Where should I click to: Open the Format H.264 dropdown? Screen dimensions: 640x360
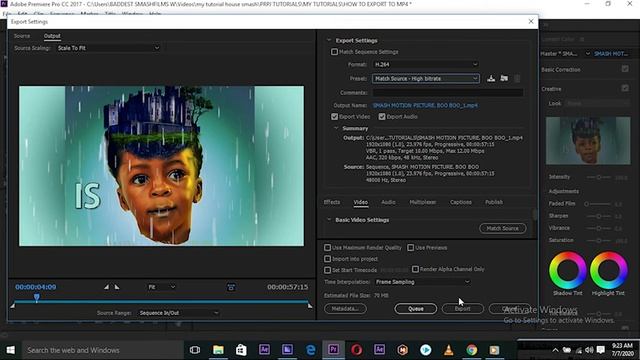(x=425, y=64)
